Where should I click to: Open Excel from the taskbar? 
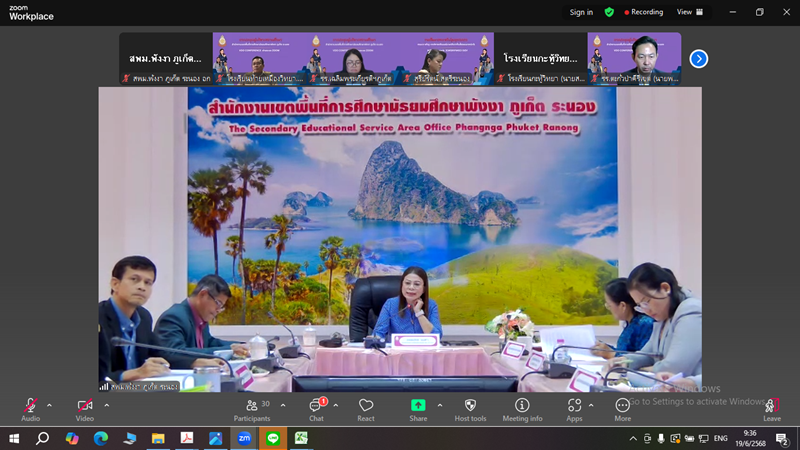point(302,438)
